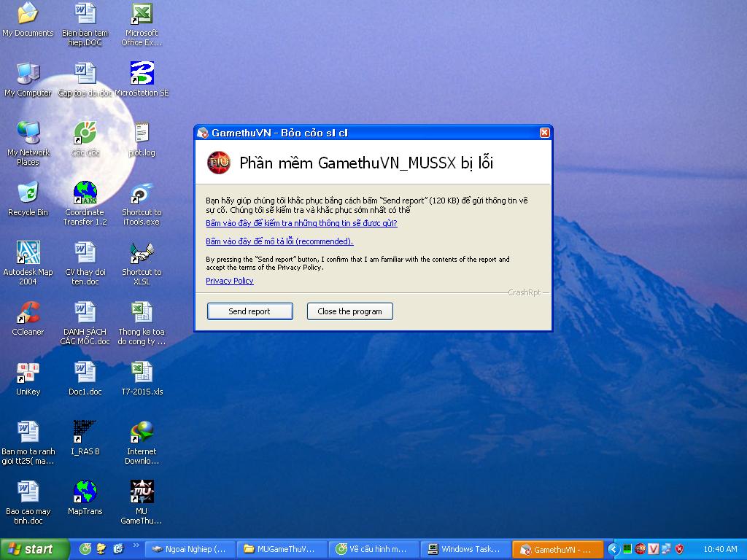Switch to the MUGameThuV folder taskbar button
This screenshot has width=747, height=560.
point(282,550)
